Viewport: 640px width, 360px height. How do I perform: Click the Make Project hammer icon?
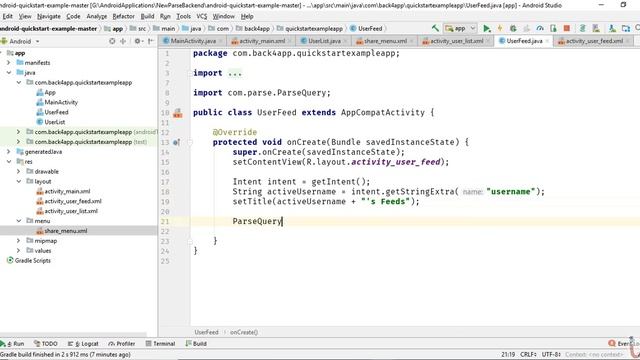pos(436,28)
